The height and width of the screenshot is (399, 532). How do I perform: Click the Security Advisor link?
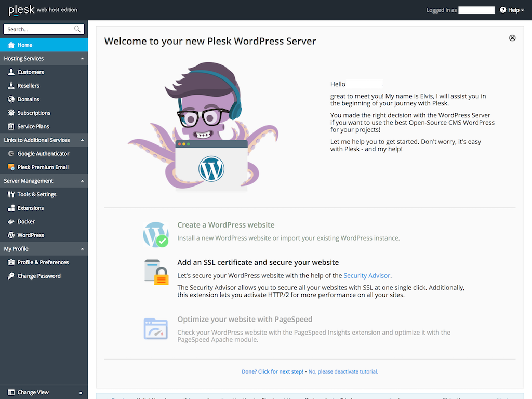[x=367, y=275]
